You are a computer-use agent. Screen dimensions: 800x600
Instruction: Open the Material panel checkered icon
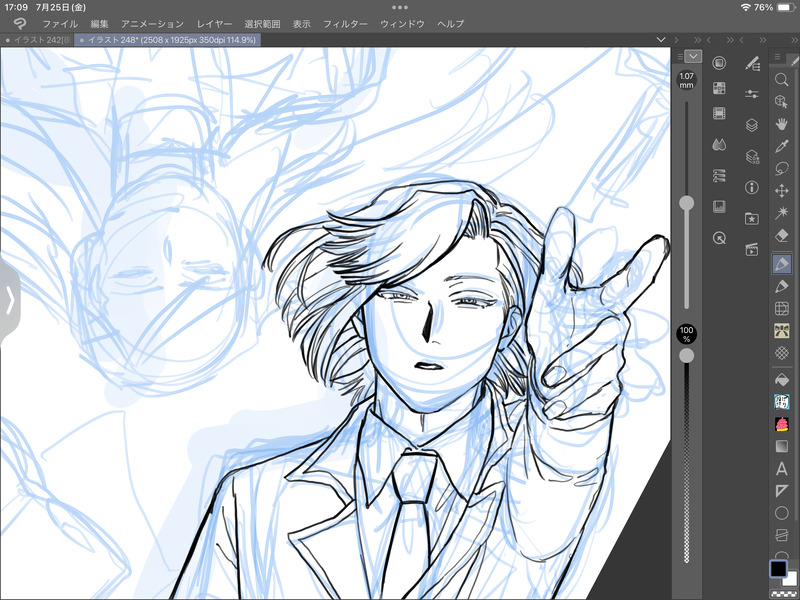tap(719, 88)
